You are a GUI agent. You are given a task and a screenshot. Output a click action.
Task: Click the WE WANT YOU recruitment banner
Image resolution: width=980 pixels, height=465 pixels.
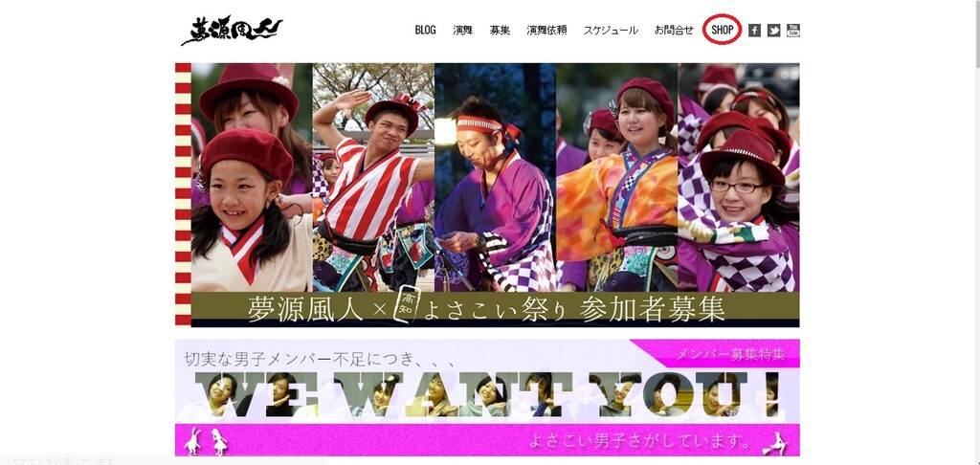tap(487, 395)
